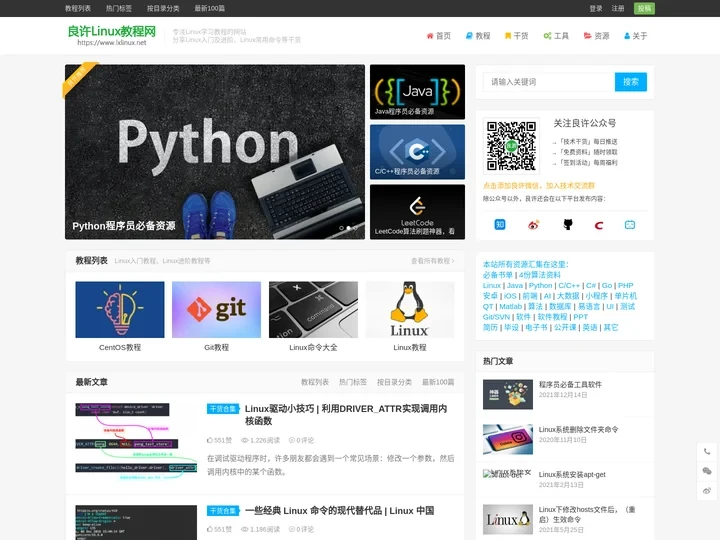This screenshot has height=540, width=720.
Task: Click the floating Weibo icon at right edge
Action: tap(707, 491)
